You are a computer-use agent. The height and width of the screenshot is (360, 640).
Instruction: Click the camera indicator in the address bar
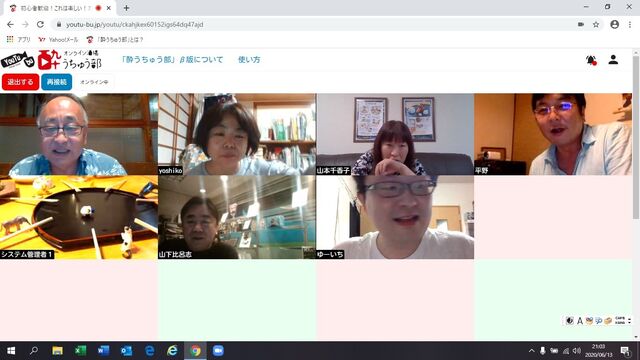pos(581,24)
